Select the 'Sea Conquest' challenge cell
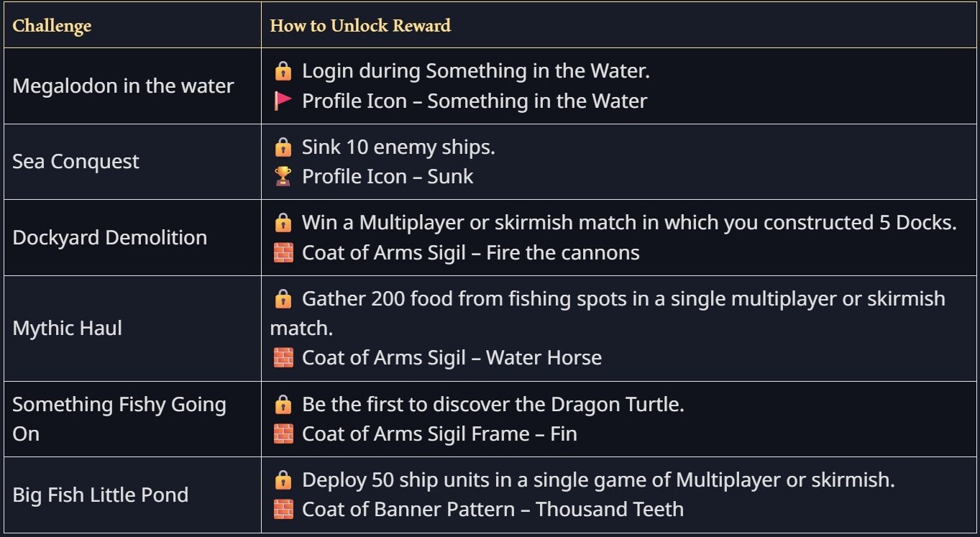The height and width of the screenshot is (537, 980). pyautogui.click(x=75, y=162)
